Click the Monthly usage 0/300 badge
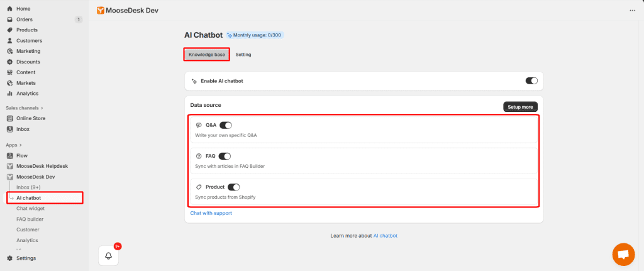The width and height of the screenshot is (644, 271). (x=255, y=35)
